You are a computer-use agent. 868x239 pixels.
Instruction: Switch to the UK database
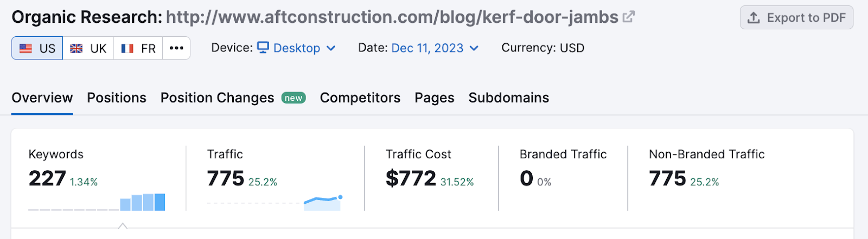[88, 48]
